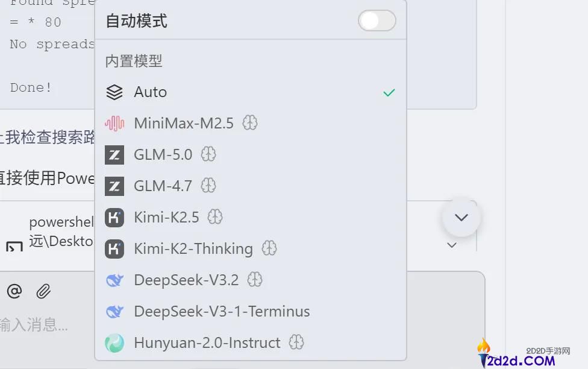Open the @ mention picker
The image size is (588, 369).
click(14, 291)
